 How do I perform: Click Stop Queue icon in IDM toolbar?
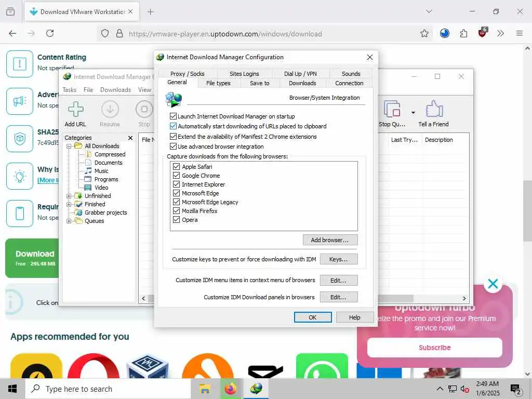click(392, 109)
